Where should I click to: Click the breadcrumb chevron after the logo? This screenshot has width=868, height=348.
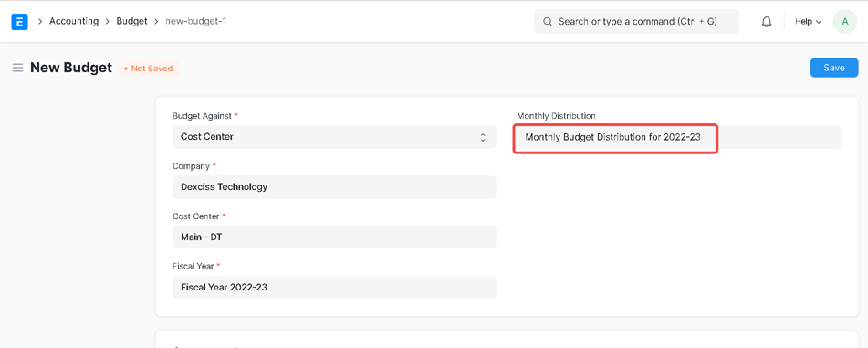tap(40, 22)
